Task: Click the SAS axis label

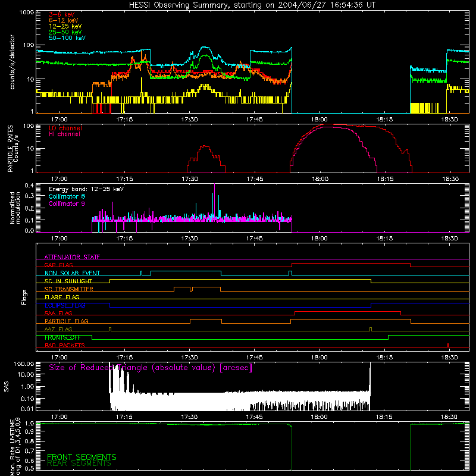Action: (x=6, y=387)
